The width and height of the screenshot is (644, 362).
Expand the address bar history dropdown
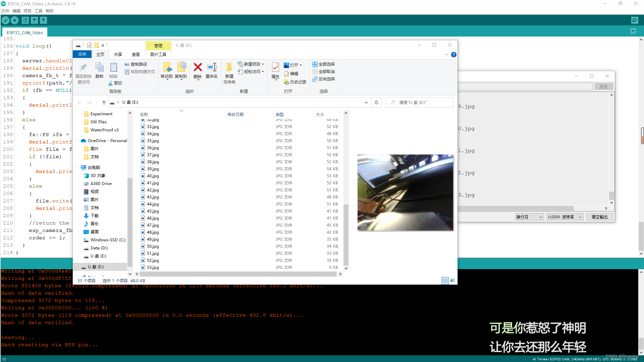click(x=366, y=103)
